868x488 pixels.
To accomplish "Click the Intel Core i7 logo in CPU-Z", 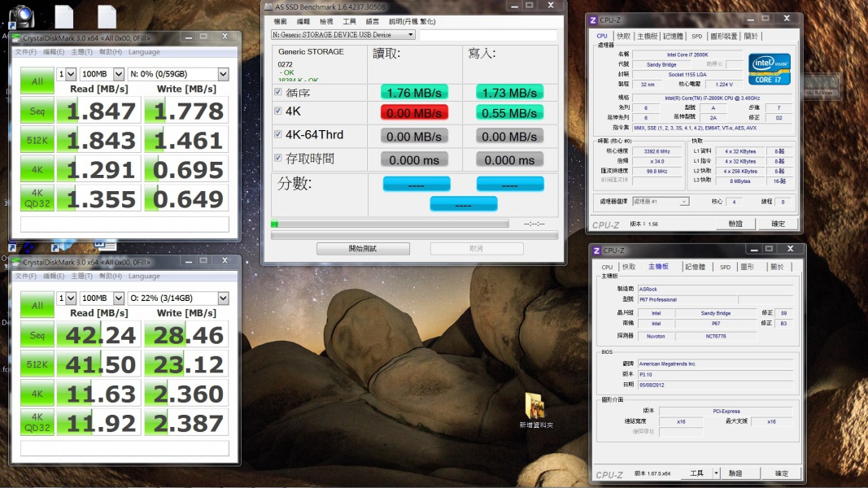I will (x=769, y=69).
